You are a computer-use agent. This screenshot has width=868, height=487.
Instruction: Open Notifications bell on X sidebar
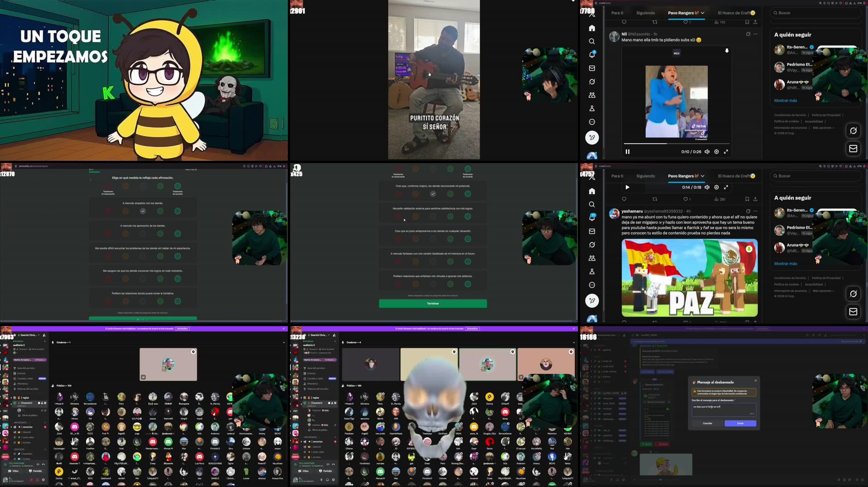coord(592,55)
